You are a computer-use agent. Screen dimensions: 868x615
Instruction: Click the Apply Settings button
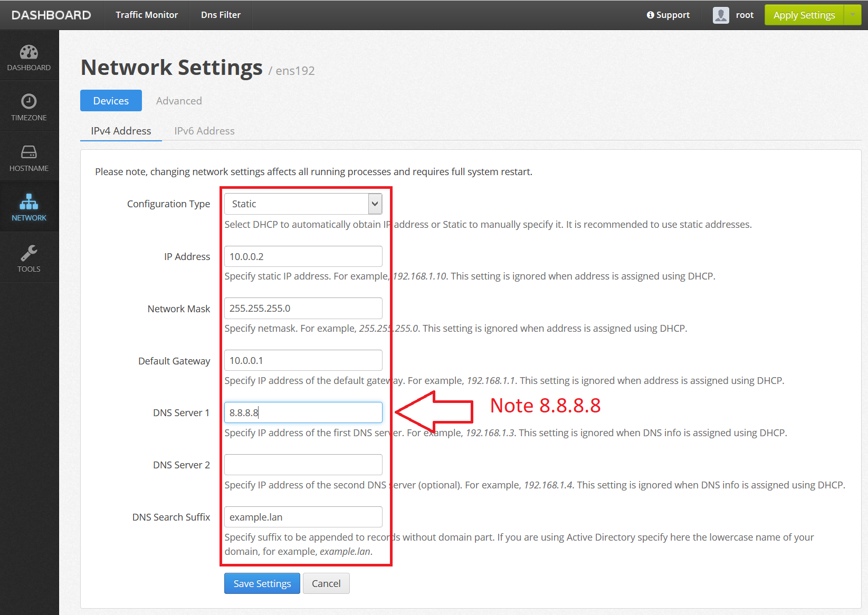coord(804,15)
